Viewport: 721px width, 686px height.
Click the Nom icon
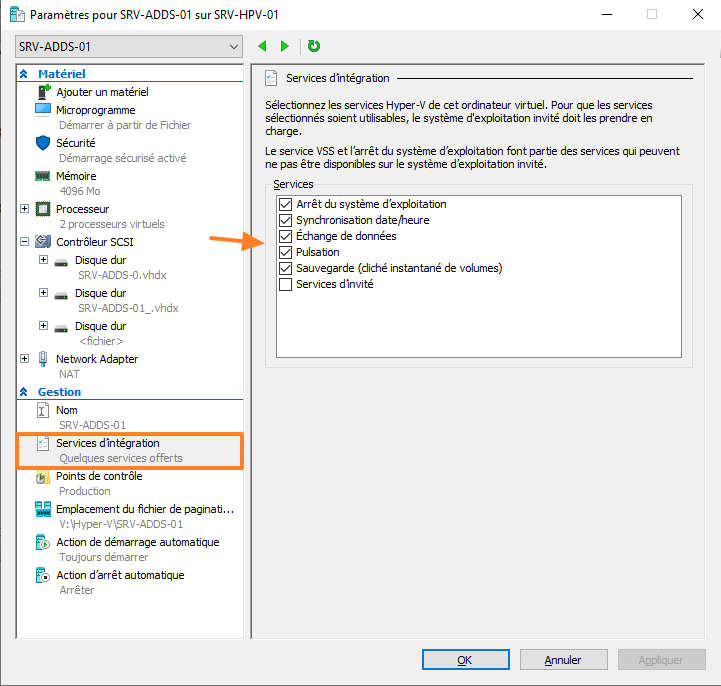point(43,410)
